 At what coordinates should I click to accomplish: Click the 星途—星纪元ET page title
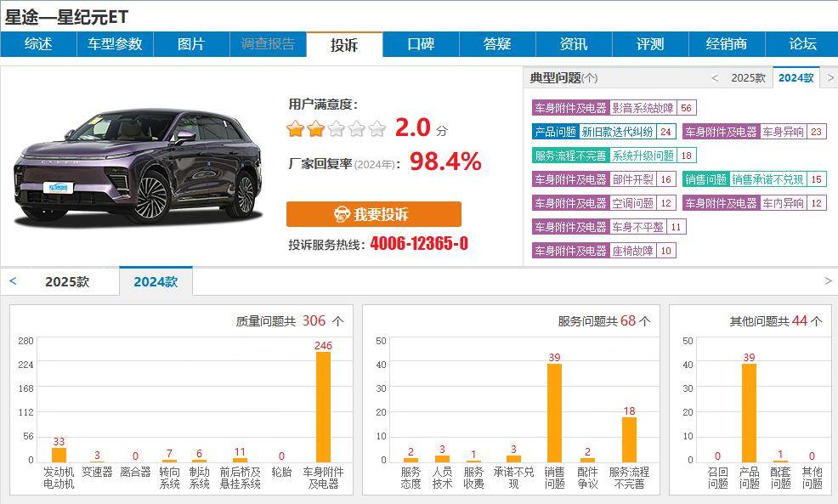point(67,17)
